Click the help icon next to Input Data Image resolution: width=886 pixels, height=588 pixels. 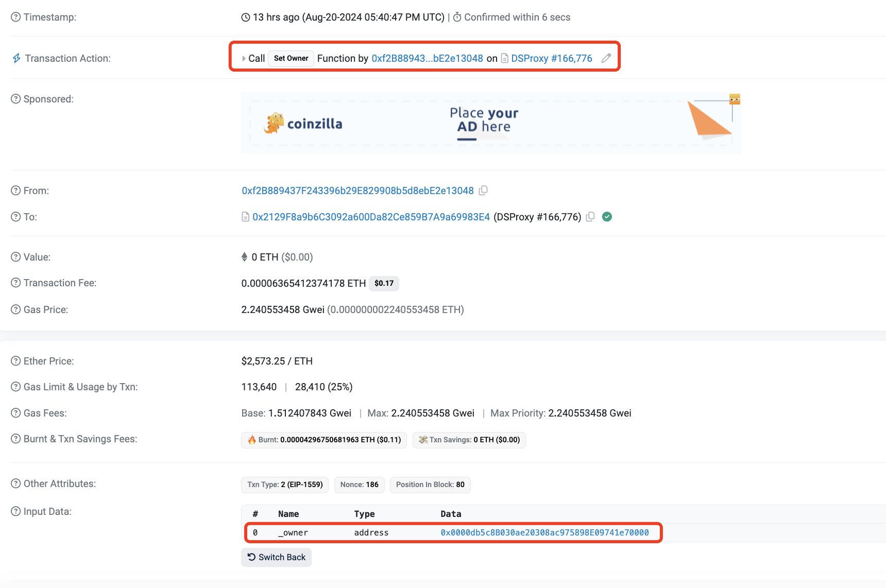coord(16,511)
